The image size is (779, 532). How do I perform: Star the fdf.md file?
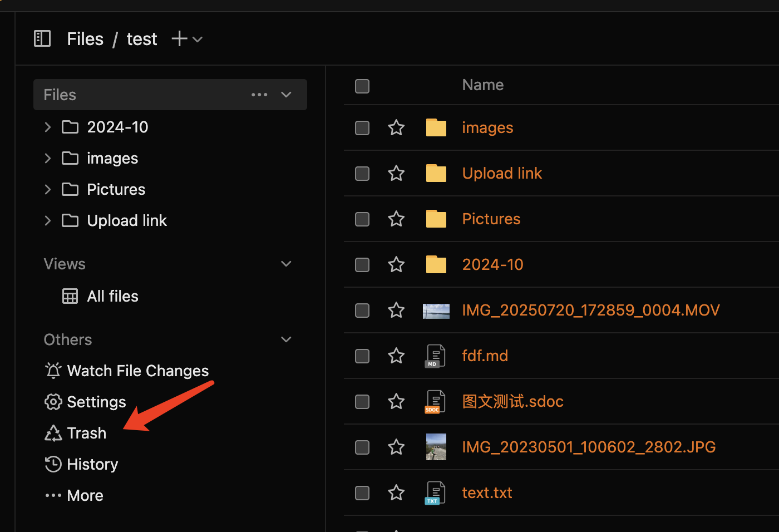click(396, 356)
